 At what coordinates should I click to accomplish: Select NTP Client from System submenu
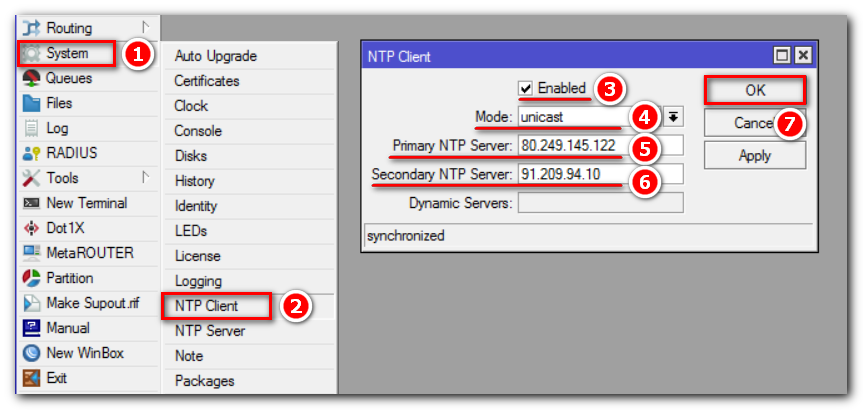[x=206, y=306]
